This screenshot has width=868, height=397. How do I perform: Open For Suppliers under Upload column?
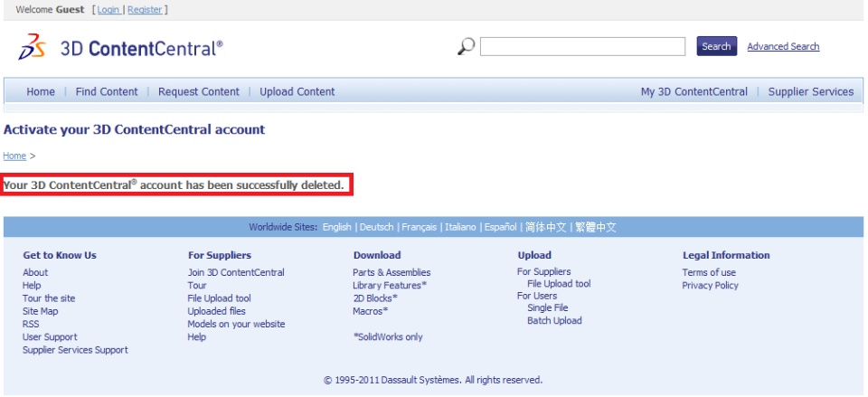(x=543, y=272)
